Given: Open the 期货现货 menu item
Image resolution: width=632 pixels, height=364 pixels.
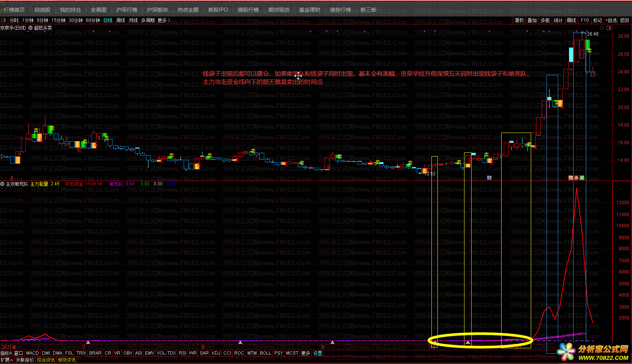Looking at the screenshot, I should click(x=279, y=10).
